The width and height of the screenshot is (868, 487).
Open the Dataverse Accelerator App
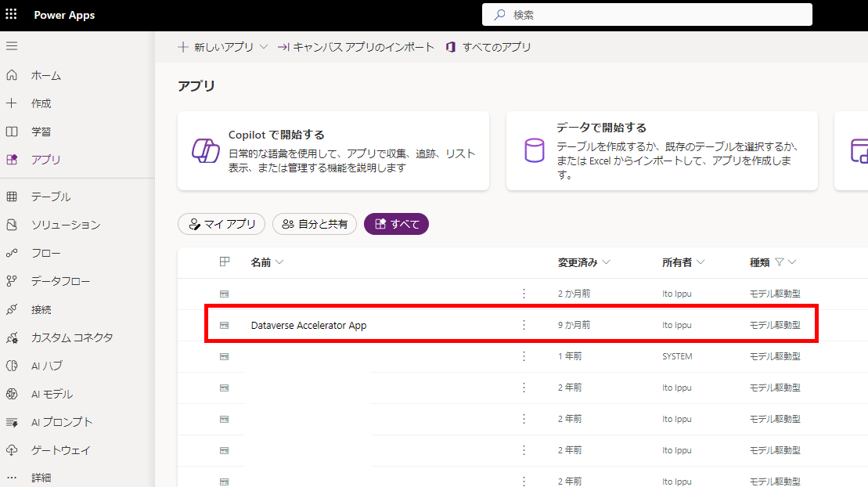coord(309,325)
